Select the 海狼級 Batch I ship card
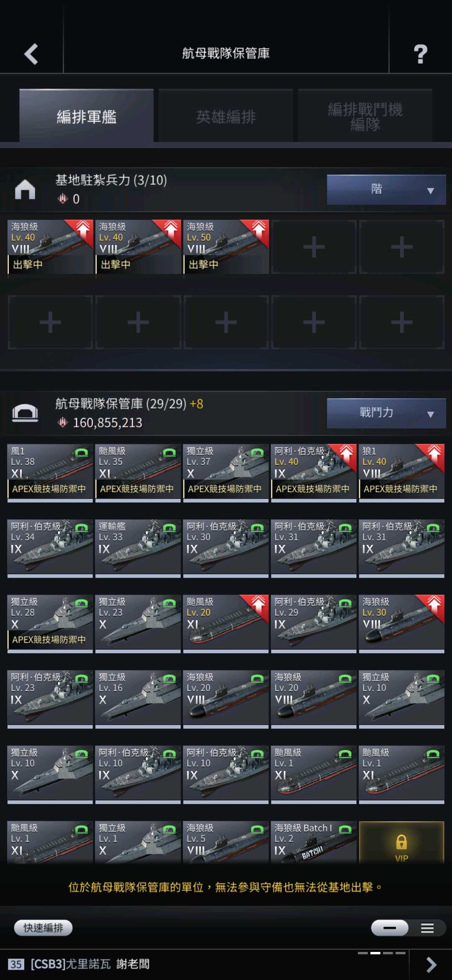 pos(314,842)
